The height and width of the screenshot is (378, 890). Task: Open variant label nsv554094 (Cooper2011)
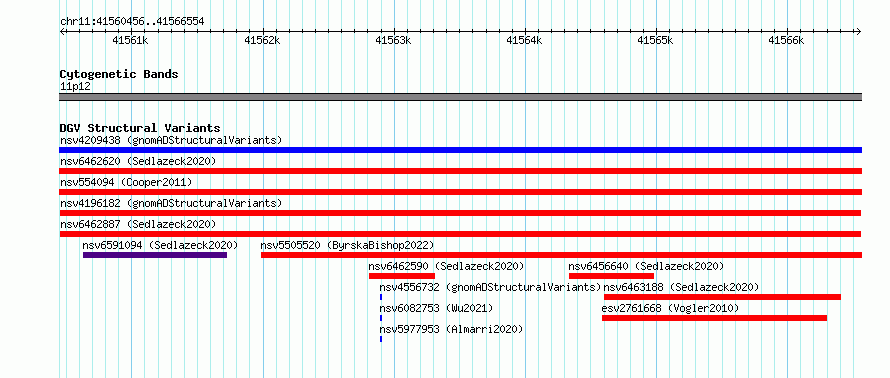[x=126, y=182]
